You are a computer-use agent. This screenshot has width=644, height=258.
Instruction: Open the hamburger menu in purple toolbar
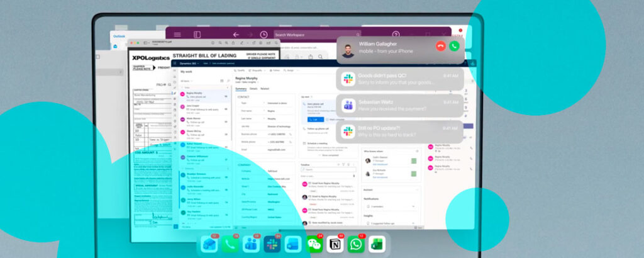(177, 35)
